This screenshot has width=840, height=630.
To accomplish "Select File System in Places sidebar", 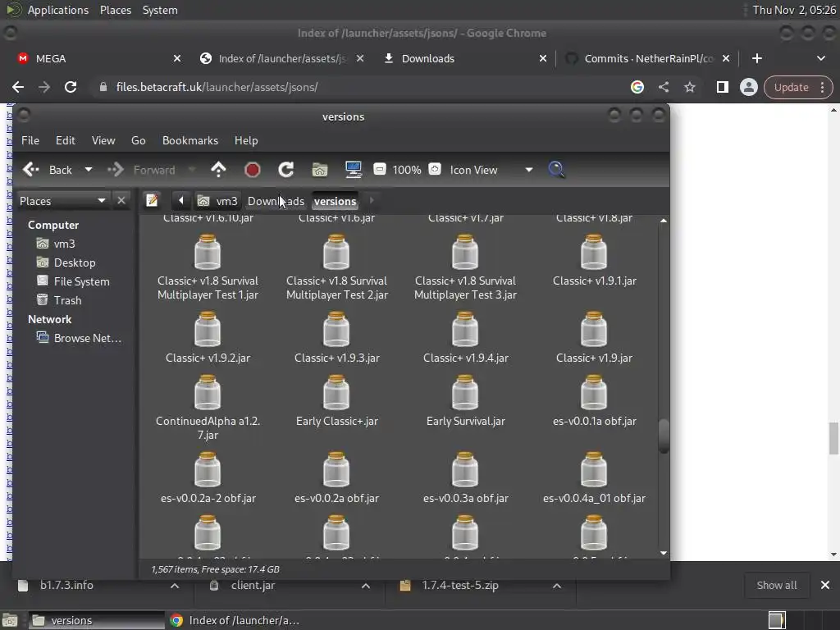I will (x=75, y=281).
